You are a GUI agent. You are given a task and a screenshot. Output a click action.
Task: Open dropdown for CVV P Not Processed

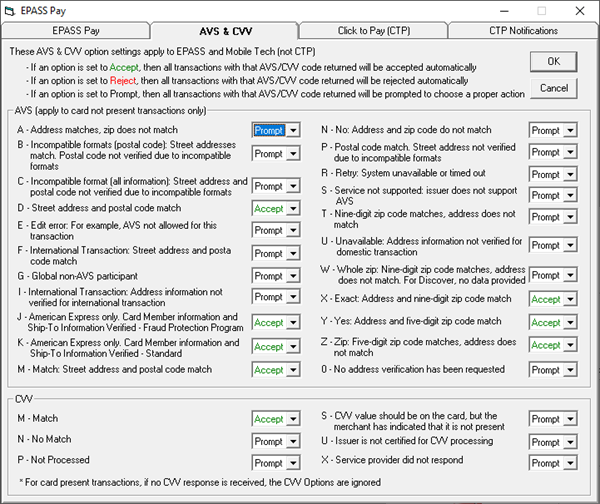[293, 463]
